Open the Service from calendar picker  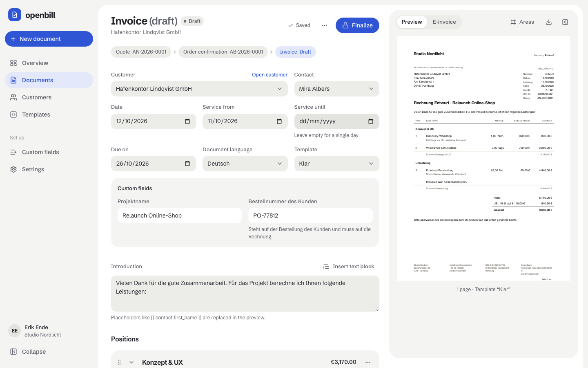279,121
